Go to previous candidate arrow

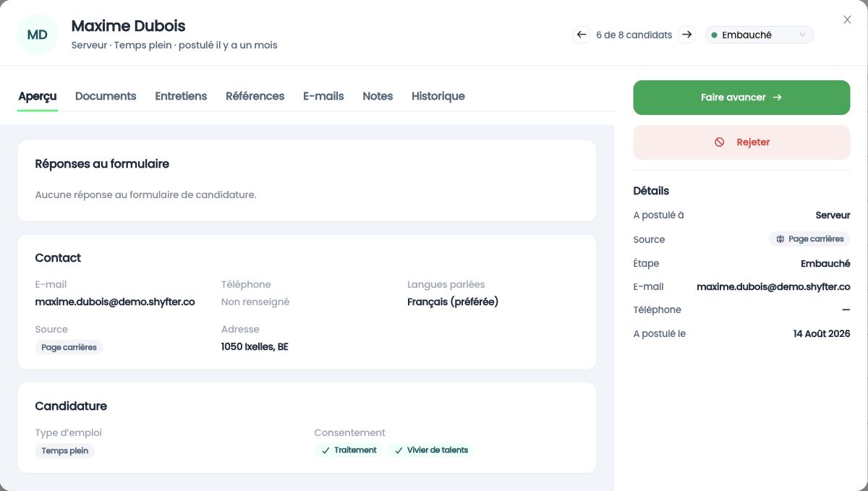(x=582, y=35)
